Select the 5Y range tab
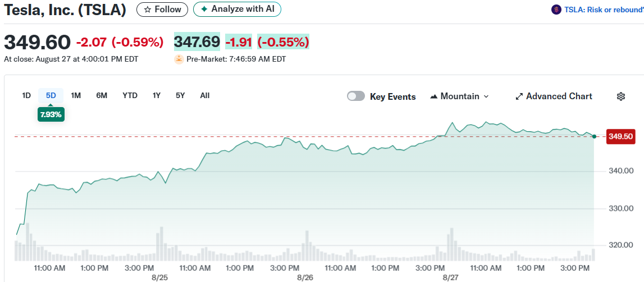Screen dimensions: 644x282 180,95
